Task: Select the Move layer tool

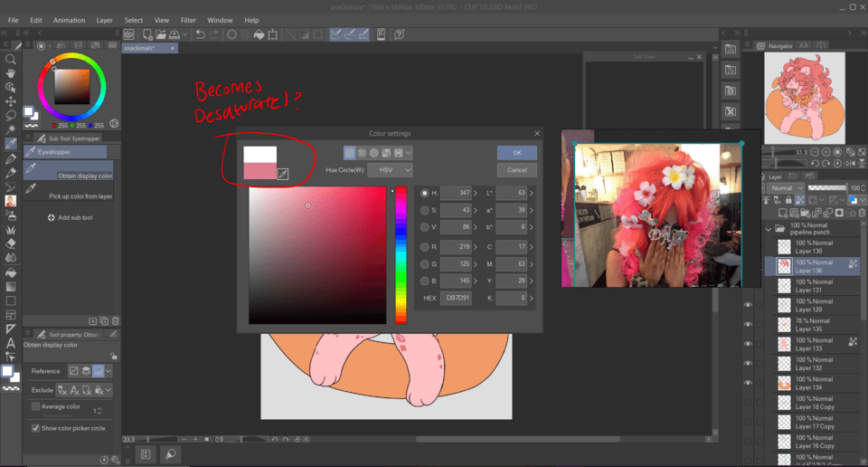Action: point(11,101)
